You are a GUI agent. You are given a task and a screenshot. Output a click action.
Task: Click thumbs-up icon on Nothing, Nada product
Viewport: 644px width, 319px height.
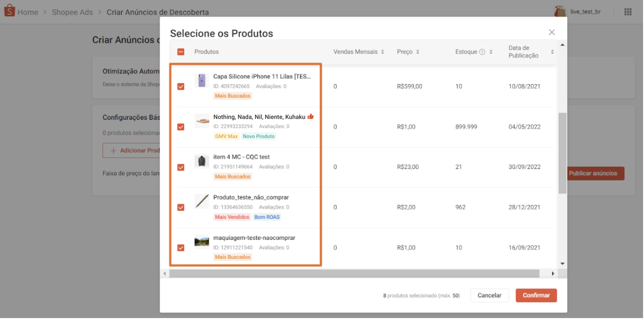311,116
